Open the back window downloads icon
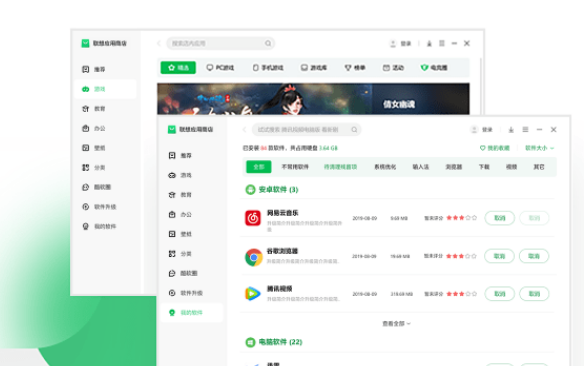Viewport: 584px width, 366px height. pos(429,44)
